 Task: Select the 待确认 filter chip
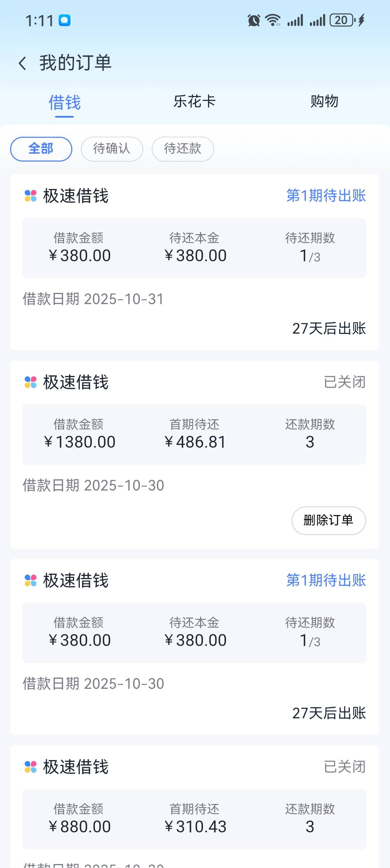pyautogui.click(x=112, y=149)
